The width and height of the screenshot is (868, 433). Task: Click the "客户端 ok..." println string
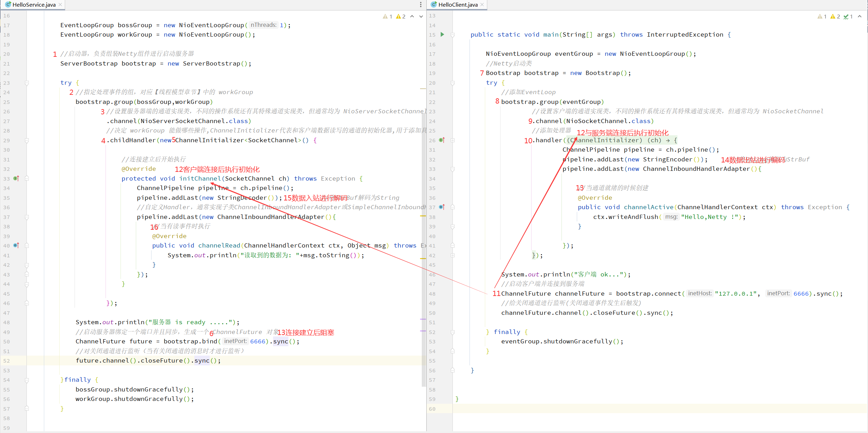point(598,274)
